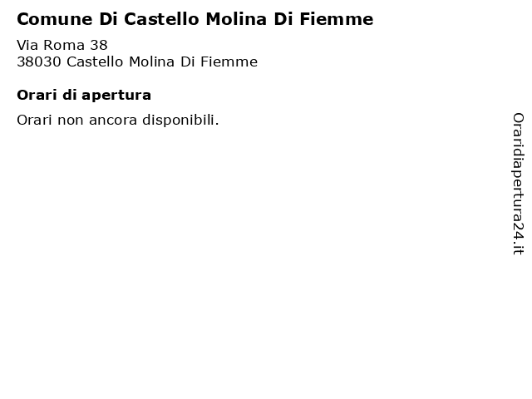Click the word disponibili in the hours message

180,120
